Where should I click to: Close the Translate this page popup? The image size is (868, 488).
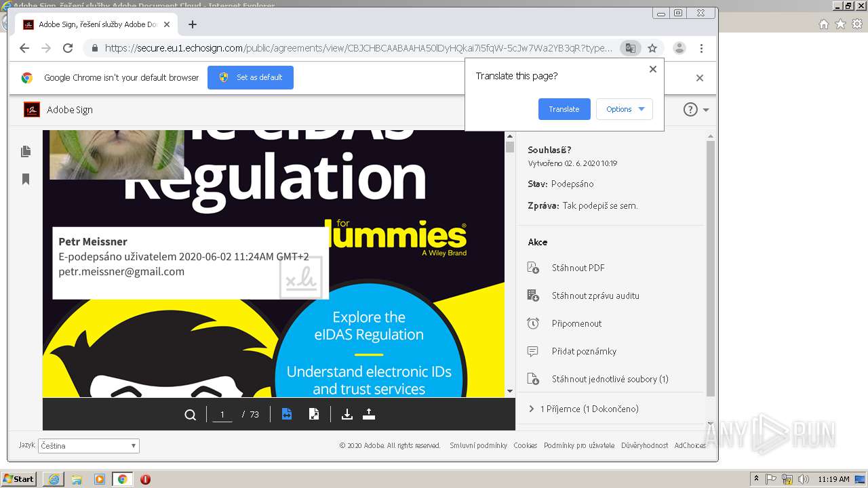point(653,69)
